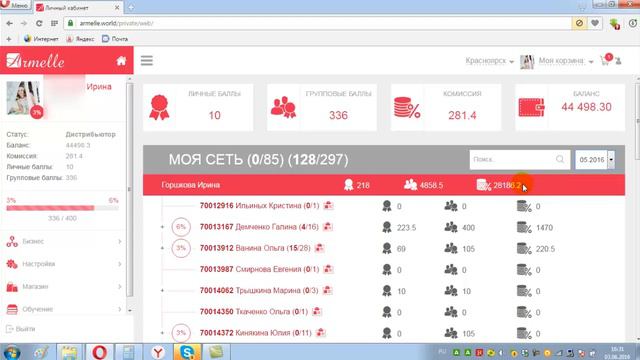
Task: Click the heart bookmark icon in address bar
Action: [595, 23]
